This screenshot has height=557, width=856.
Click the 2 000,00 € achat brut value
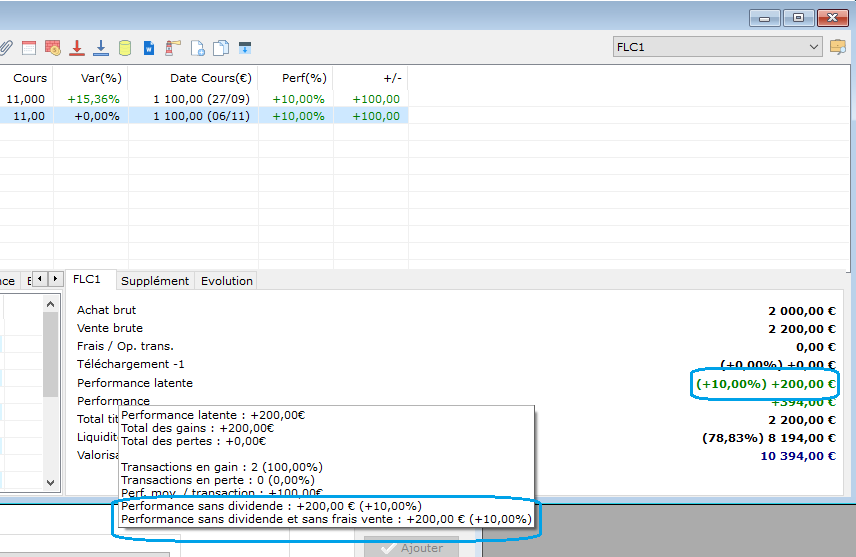(x=801, y=311)
